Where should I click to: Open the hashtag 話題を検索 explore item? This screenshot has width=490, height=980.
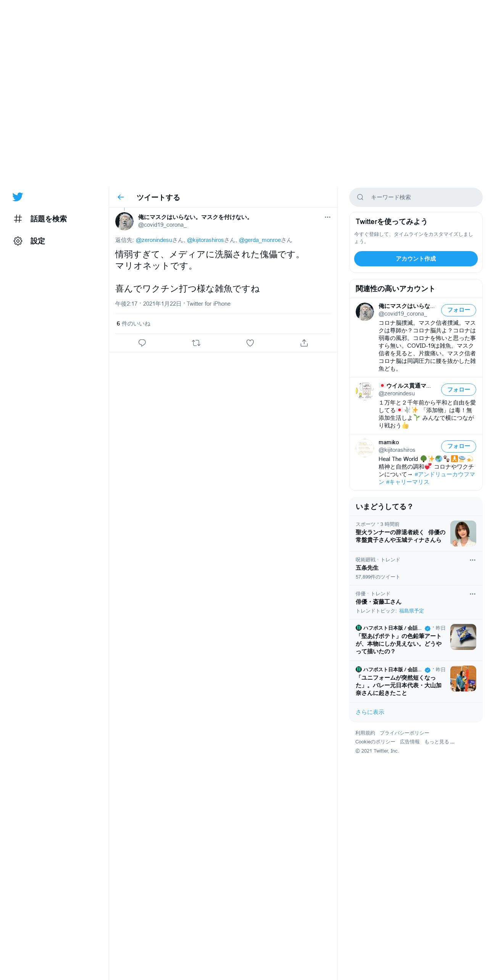(x=40, y=219)
